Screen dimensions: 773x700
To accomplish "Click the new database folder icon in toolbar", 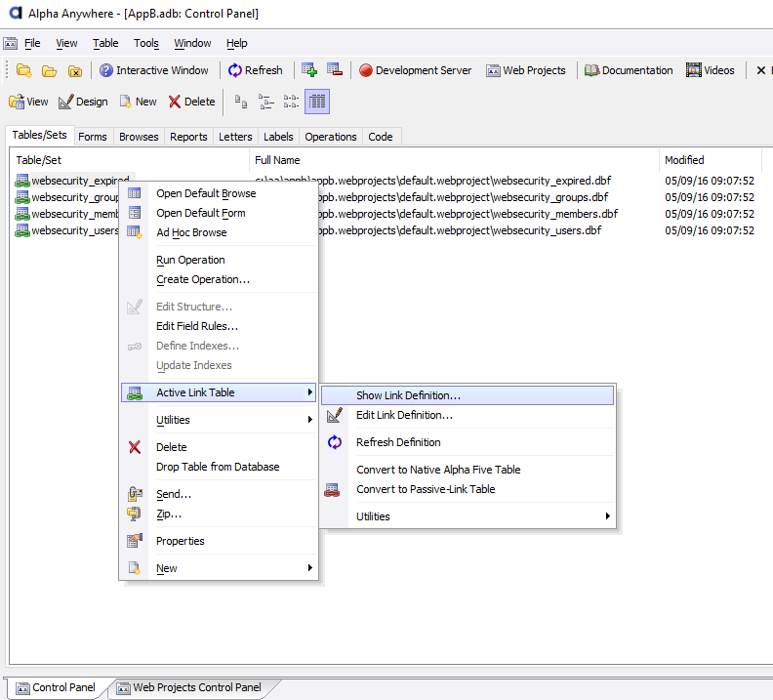I will coord(23,70).
